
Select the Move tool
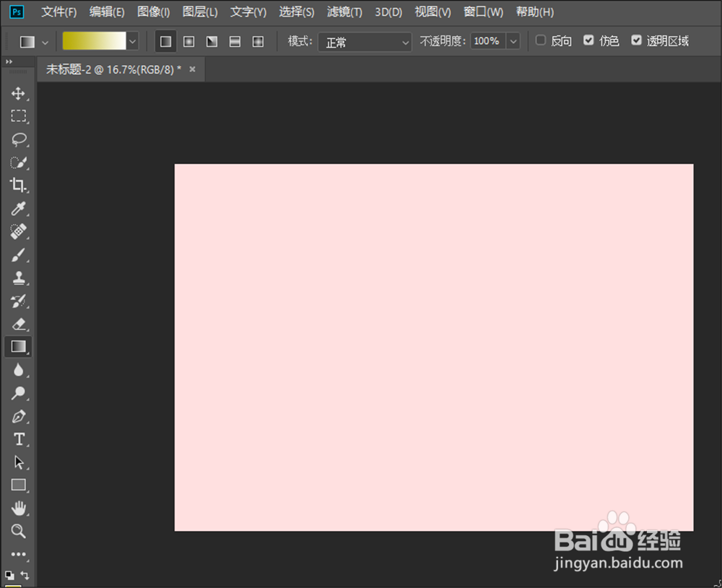(x=19, y=93)
